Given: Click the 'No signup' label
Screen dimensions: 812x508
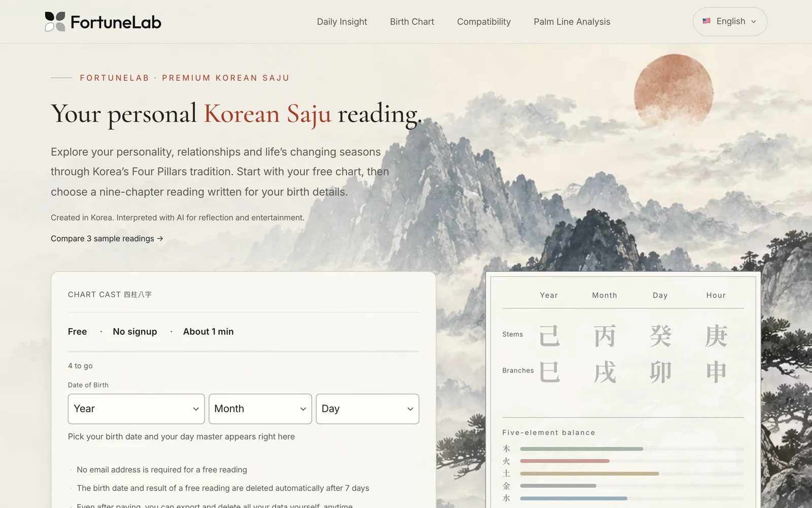Looking at the screenshot, I should [x=135, y=332].
